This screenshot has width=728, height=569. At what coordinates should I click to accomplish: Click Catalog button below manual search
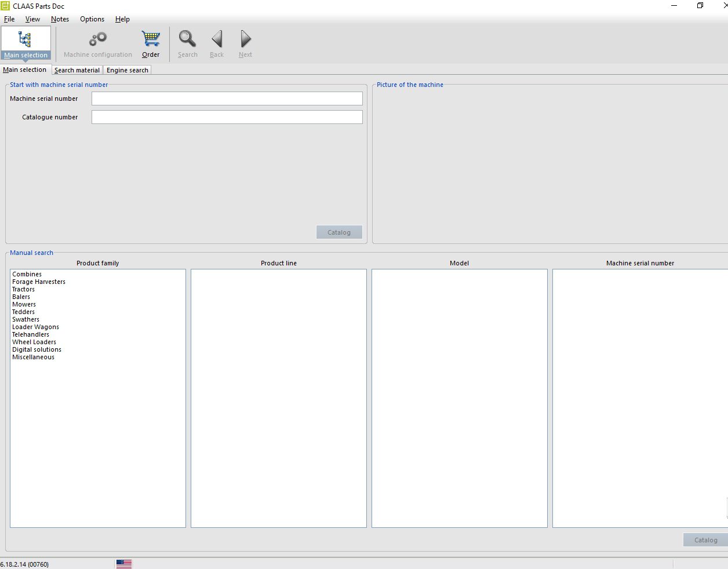[x=705, y=540]
